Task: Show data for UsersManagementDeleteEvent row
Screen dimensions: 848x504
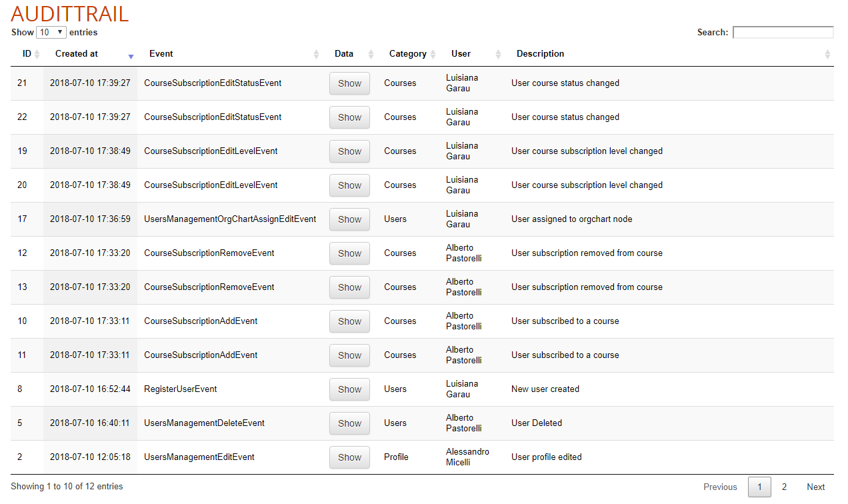Action: pyautogui.click(x=349, y=423)
